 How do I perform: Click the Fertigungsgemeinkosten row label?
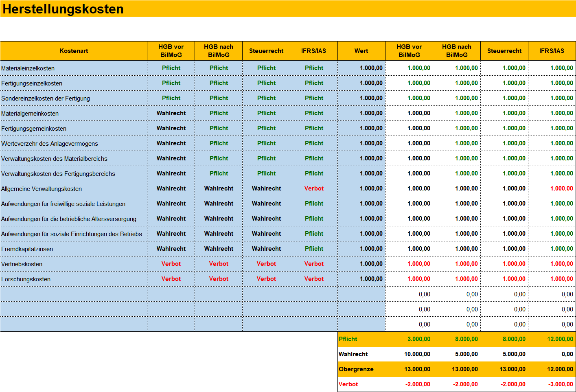(34, 129)
